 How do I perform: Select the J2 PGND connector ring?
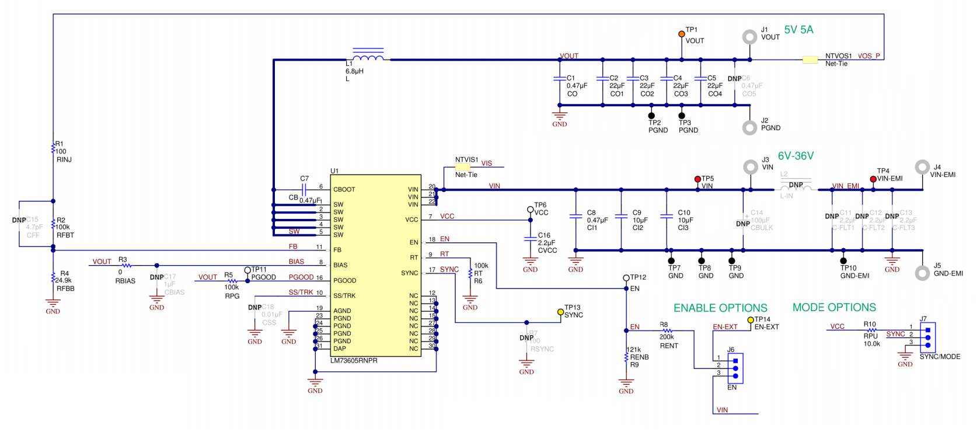(x=749, y=127)
